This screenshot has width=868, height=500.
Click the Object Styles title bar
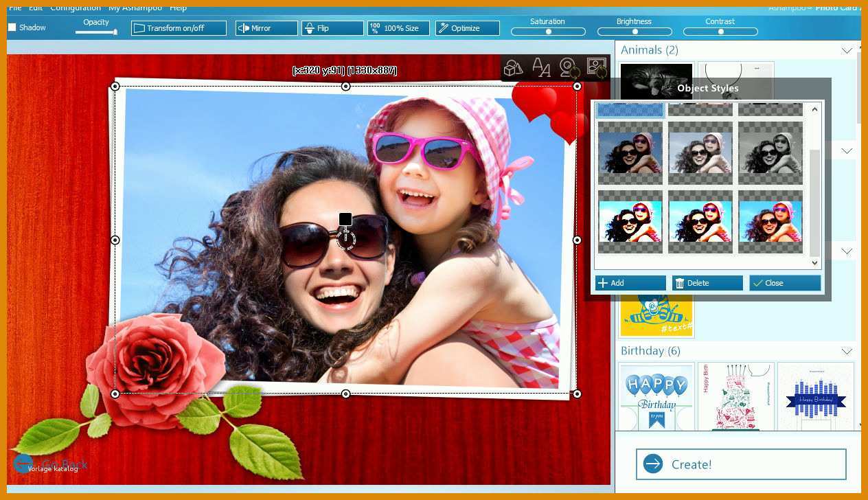[708, 88]
